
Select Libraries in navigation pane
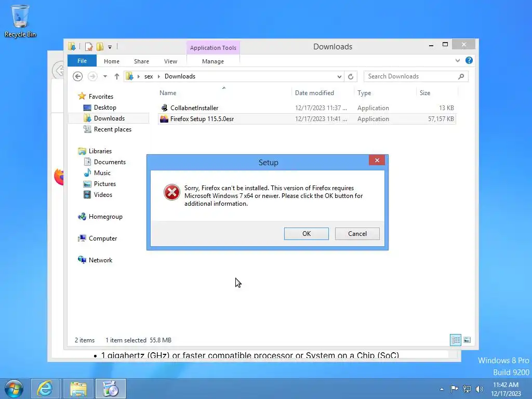(x=100, y=151)
